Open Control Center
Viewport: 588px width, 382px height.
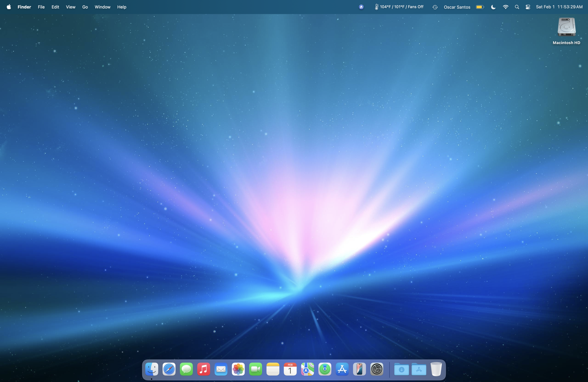tap(528, 7)
